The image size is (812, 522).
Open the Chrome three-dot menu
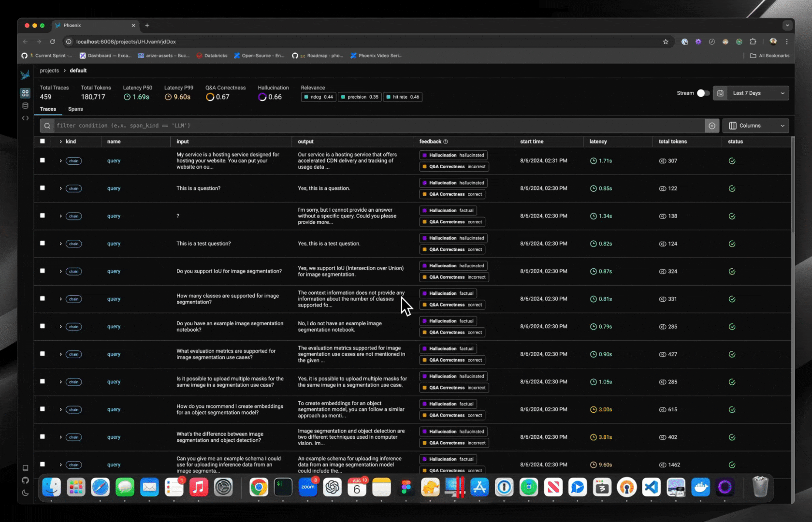pos(787,42)
